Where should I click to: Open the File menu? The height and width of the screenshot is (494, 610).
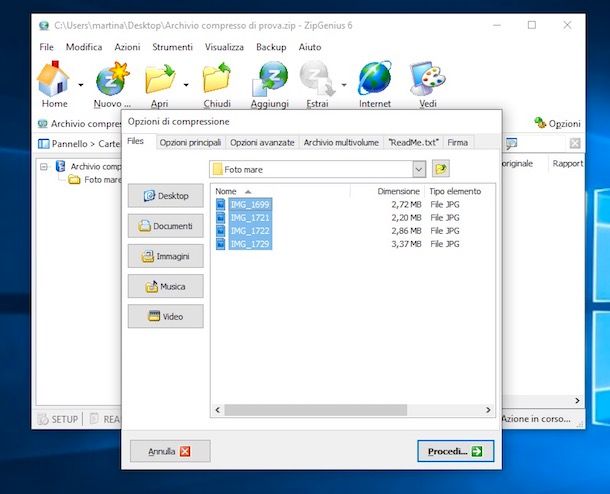coord(47,47)
